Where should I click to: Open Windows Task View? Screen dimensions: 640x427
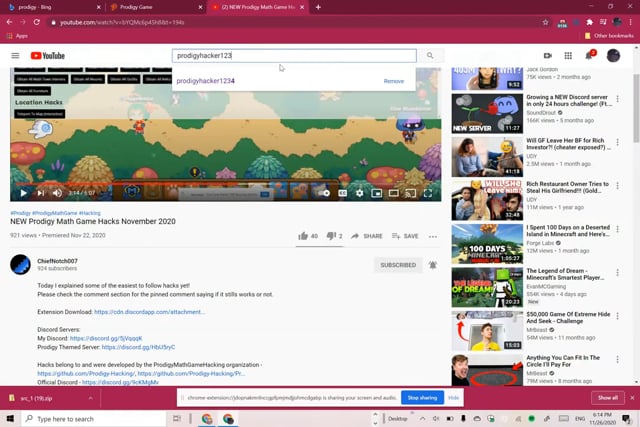click(177, 419)
